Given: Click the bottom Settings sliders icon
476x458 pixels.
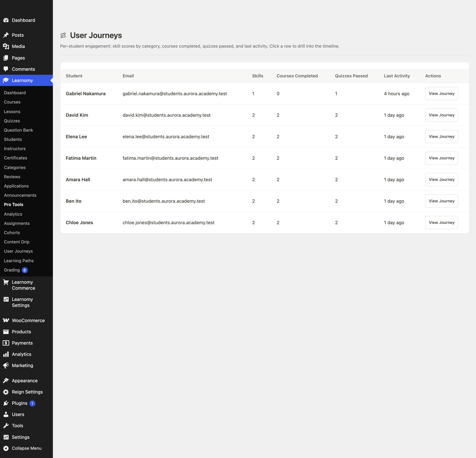Looking at the screenshot, I should [6, 437].
